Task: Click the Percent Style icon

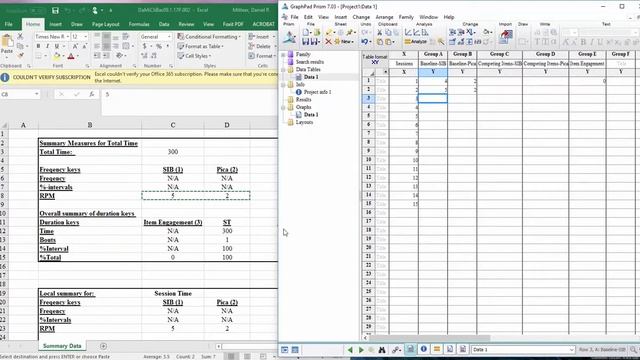Action: [x=159, y=47]
